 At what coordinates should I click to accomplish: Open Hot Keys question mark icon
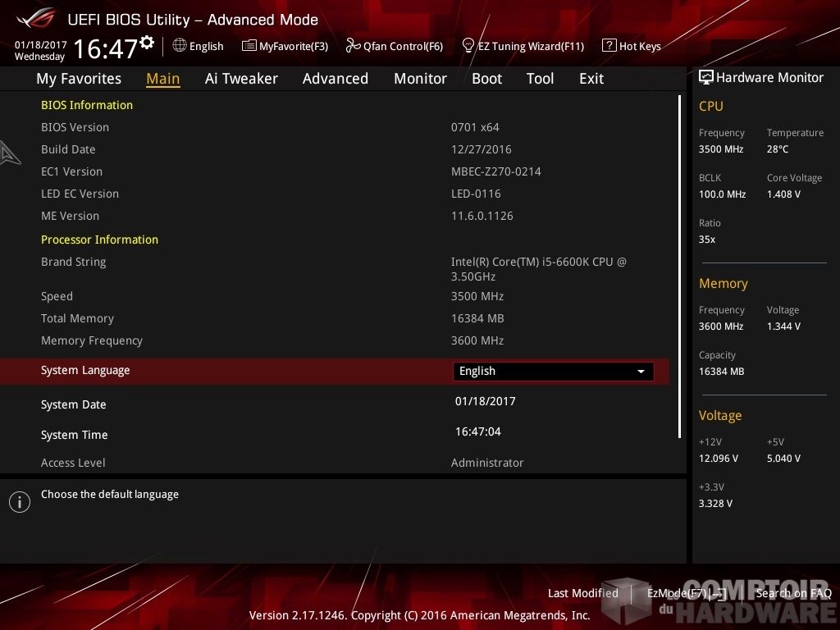pos(609,46)
